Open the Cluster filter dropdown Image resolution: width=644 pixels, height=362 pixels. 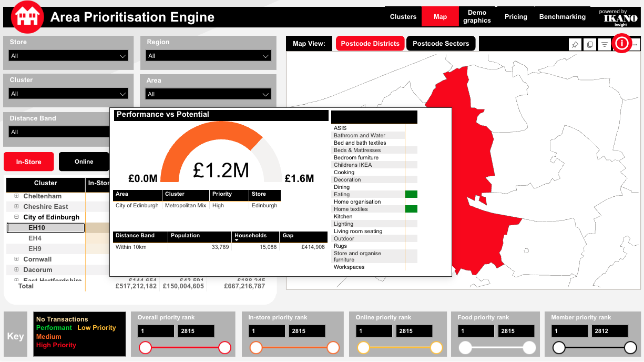coord(68,94)
